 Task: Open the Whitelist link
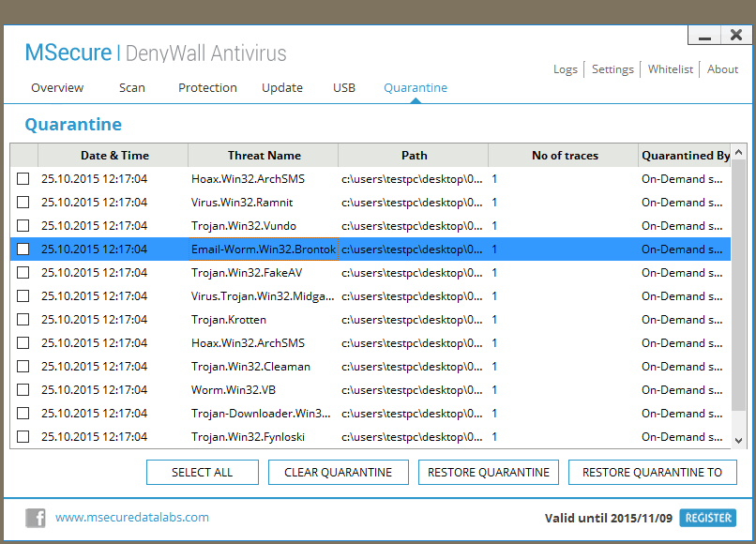[x=671, y=69]
